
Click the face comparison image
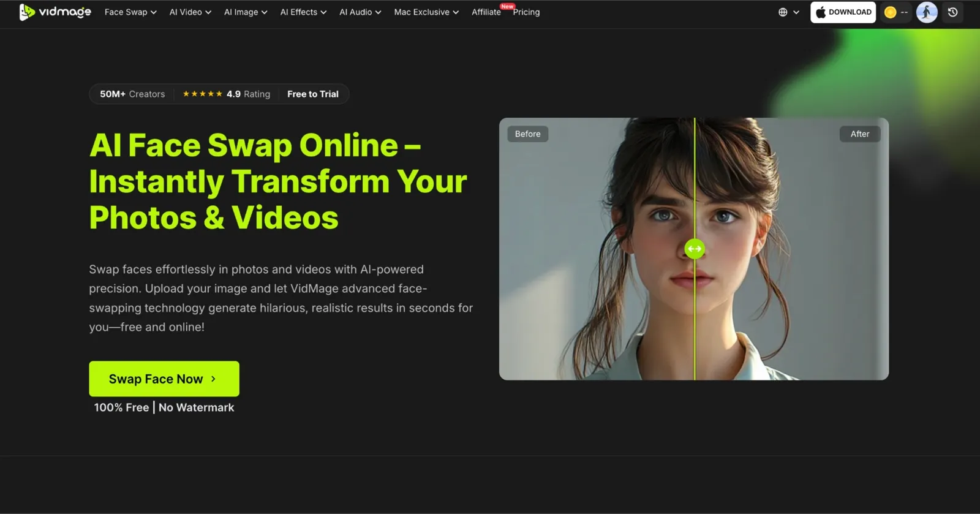(694, 249)
